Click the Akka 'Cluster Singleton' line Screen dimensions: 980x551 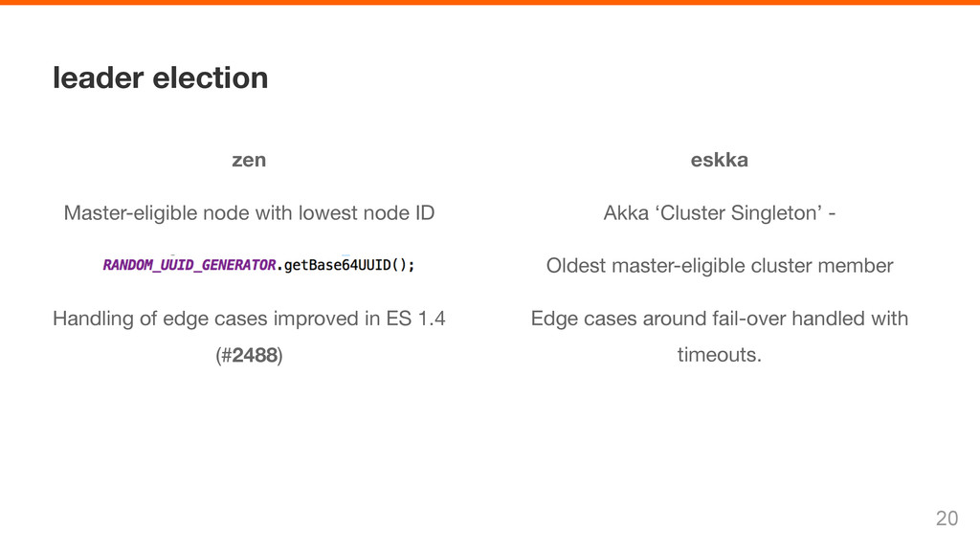(720, 213)
